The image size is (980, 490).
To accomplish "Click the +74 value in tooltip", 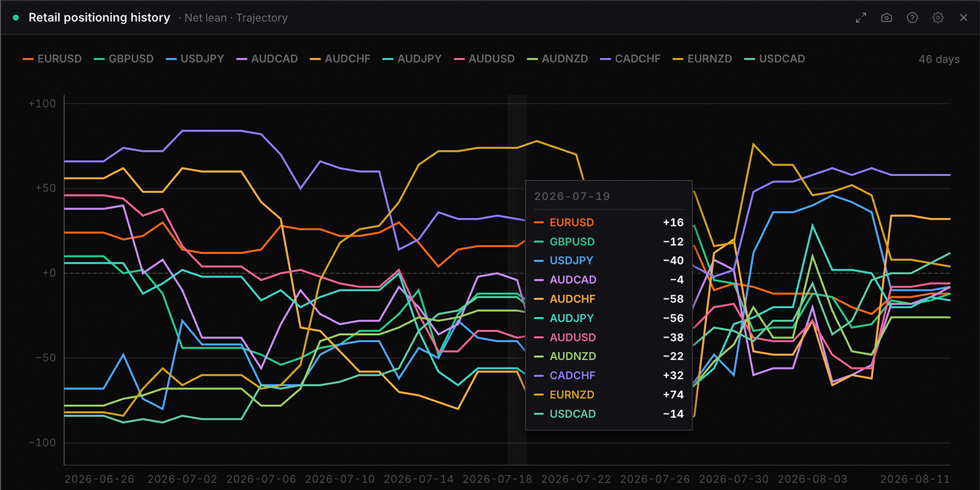I will (673, 395).
